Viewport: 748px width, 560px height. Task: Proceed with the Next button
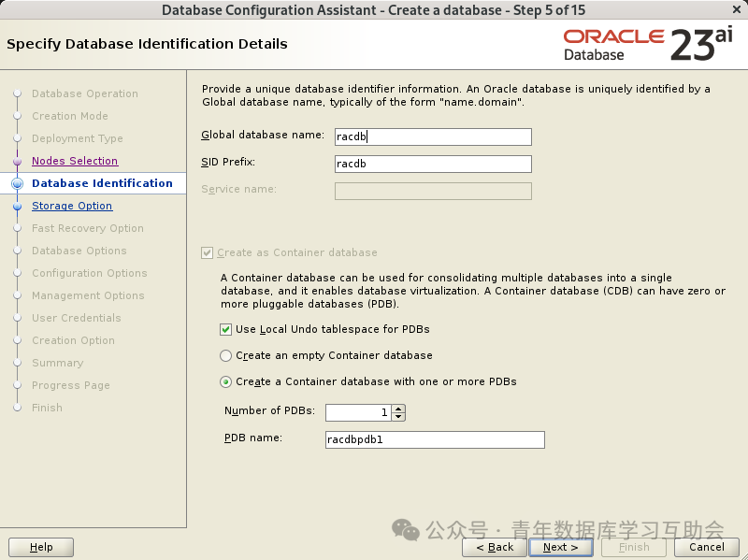click(560, 547)
